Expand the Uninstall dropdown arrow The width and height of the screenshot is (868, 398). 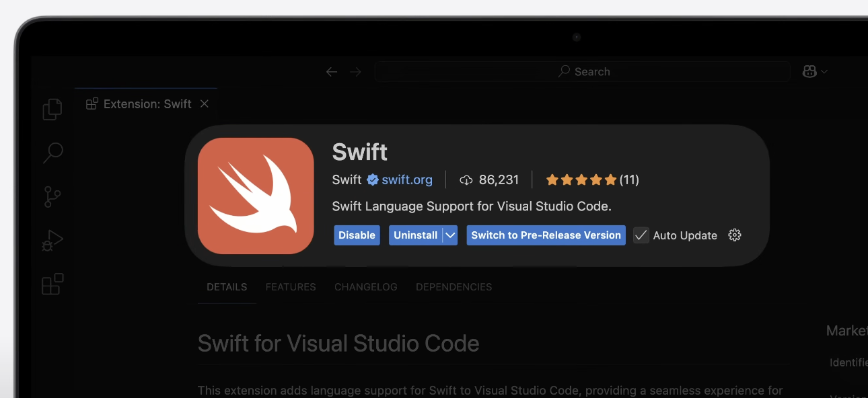tap(451, 235)
